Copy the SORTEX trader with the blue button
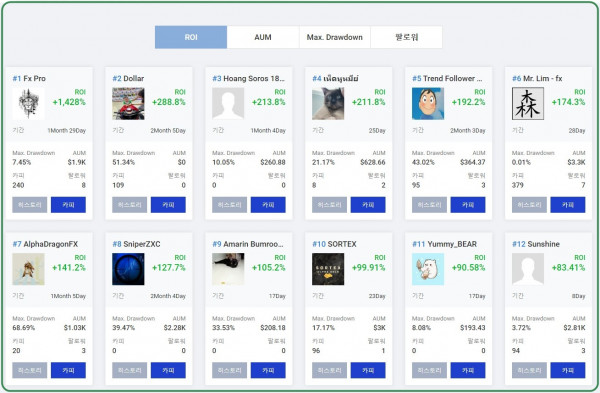The width and height of the screenshot is (600, 393). pyautogui.click(x=368, y=370)
